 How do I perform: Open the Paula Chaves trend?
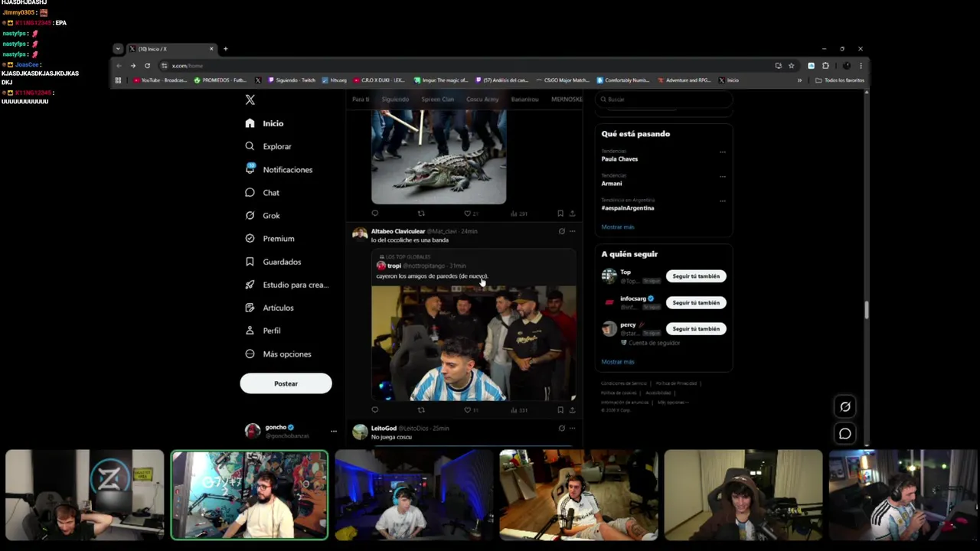619,159
